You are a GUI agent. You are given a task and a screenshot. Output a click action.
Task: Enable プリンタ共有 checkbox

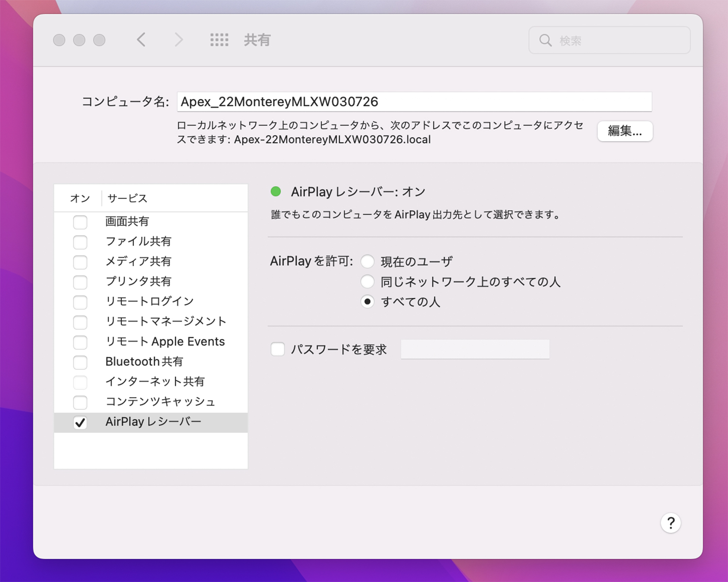tap(80, 282)
